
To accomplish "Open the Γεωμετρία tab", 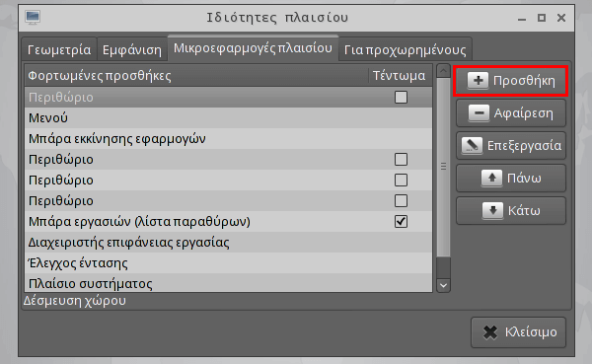I will click(x=59, y=49).
